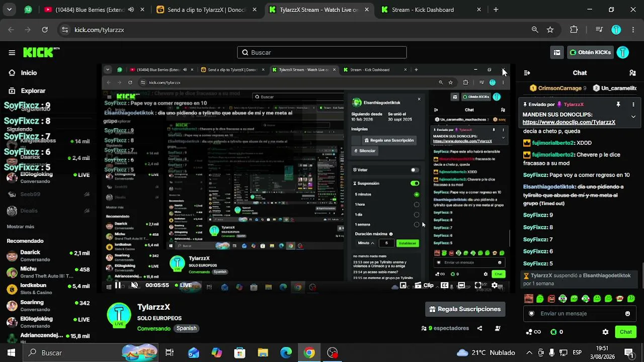Mute the Blue Berries tab audio
The image size is (644, 362).
tap(131, 10)
